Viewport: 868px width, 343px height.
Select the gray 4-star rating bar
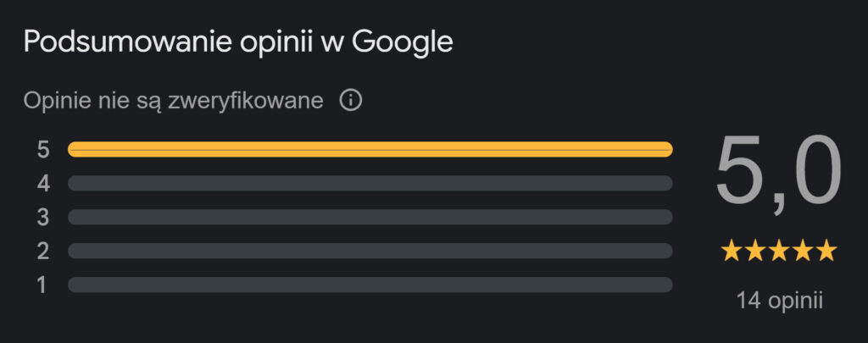(370, 183)
